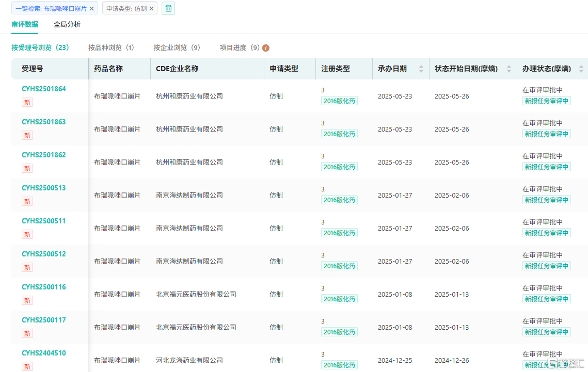Viewport: 588px width, 372px height.
Task: Select 按品种浏览 (1) view
Action: (x=111, y=47)
